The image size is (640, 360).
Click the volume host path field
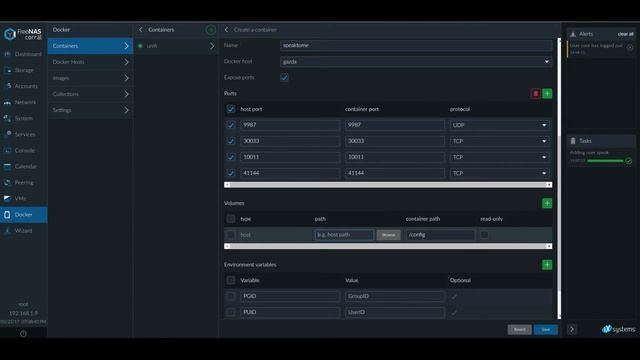coord(344,235)
